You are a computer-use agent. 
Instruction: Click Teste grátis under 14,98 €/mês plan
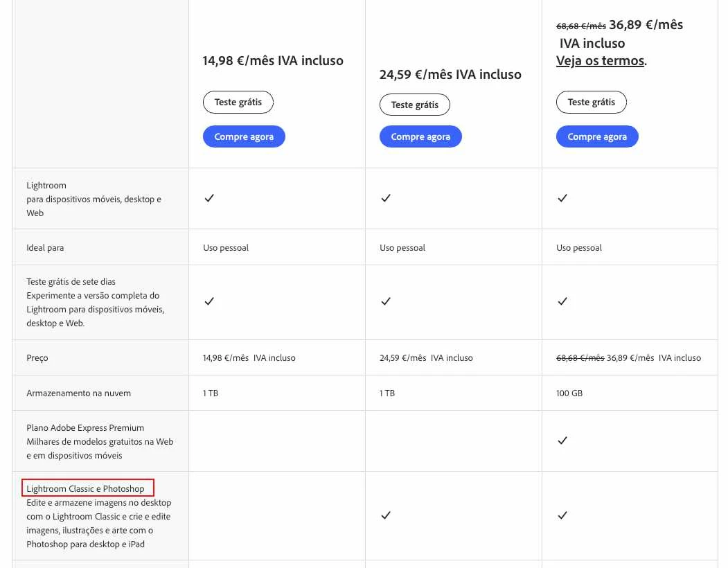[238, 103]
